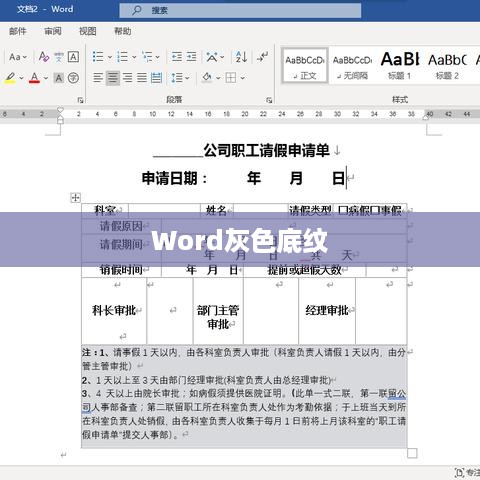Screen dimensions: 480x480
Task: Click the Asian Layout icon
Action: point(212,57)
